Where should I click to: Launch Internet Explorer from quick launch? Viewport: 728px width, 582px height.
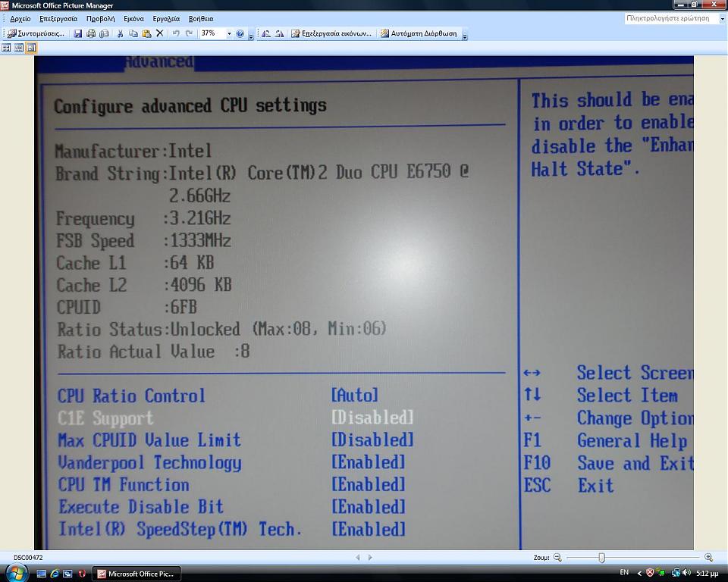click(x=55, y=574)
